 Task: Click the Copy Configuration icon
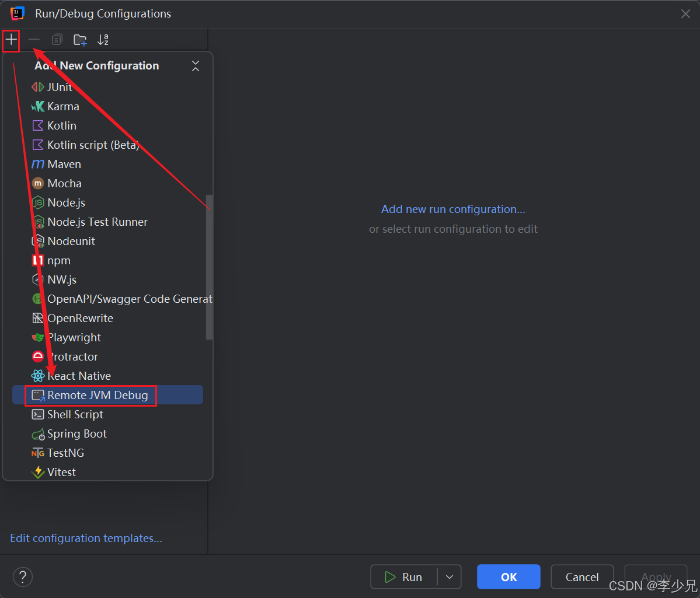[57, 40]
